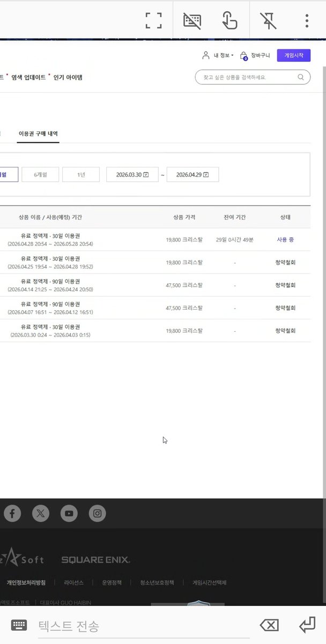This screenshot has width=326, height=644.
Task: Open the 라이선스 footer link
Action: pyautogui.click(x=73, y=582)
